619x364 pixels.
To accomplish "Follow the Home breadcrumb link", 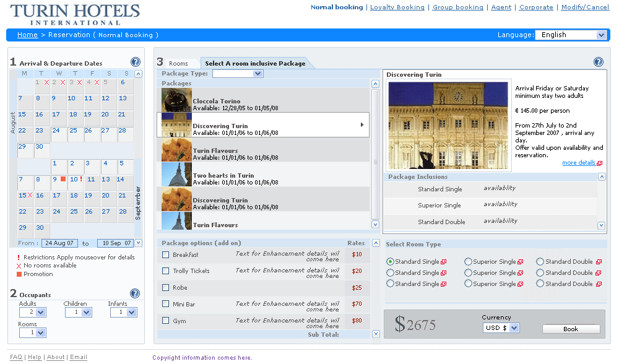I will [27, 35].
